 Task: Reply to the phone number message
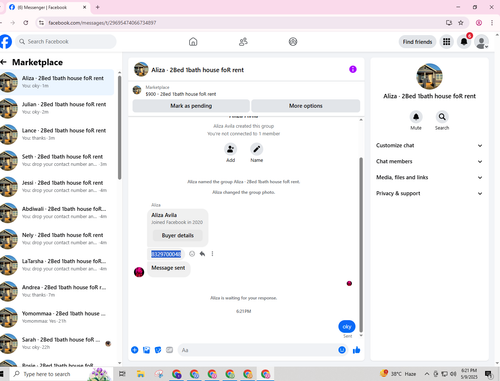(202, 254)
